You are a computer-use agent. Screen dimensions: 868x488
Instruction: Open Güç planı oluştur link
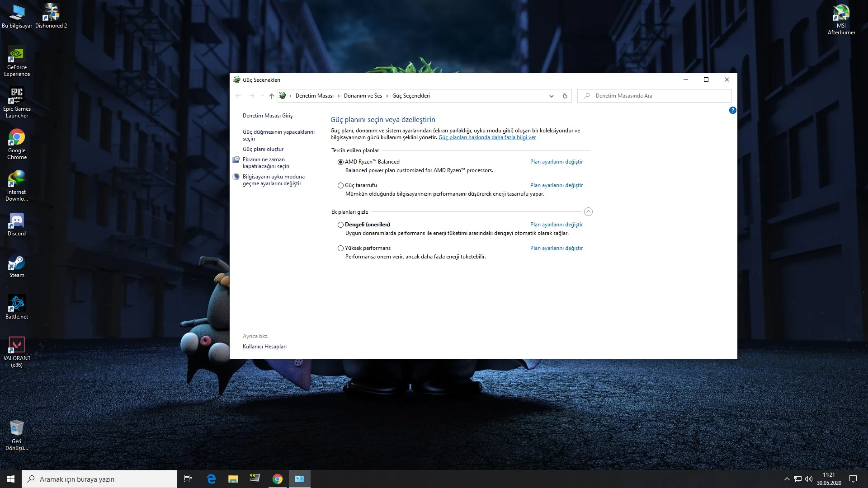coord(263,149)
